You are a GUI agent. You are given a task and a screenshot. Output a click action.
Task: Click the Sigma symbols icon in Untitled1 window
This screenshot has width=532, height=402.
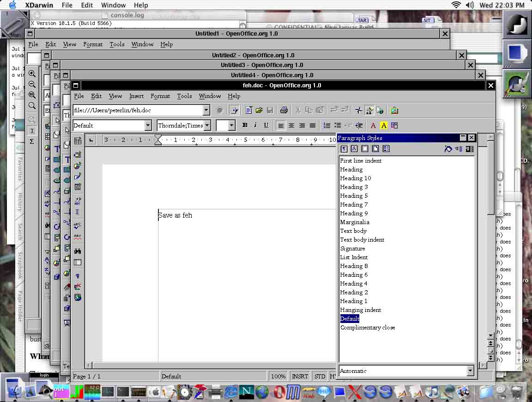[x=31, y=141]
